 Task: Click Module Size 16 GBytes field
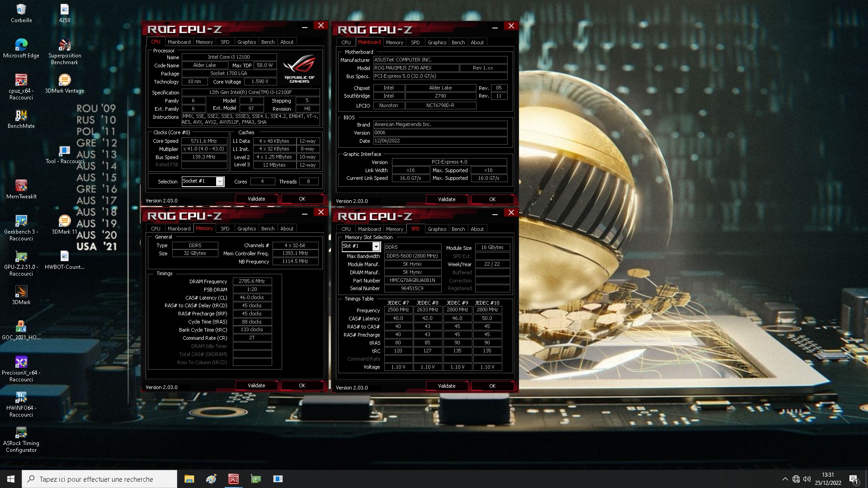[x=492, y=247]
